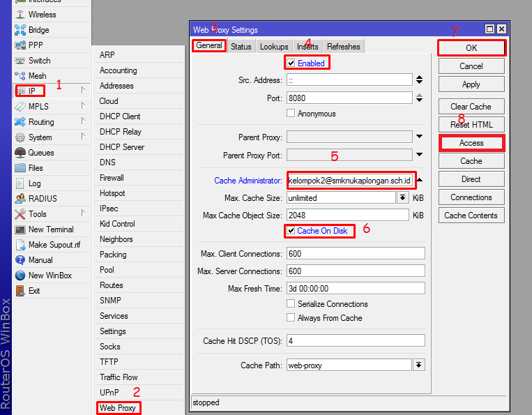Toggle the Anonymous checkbox
The height and width of the screenshot is (415, 532).
(291, 113)
